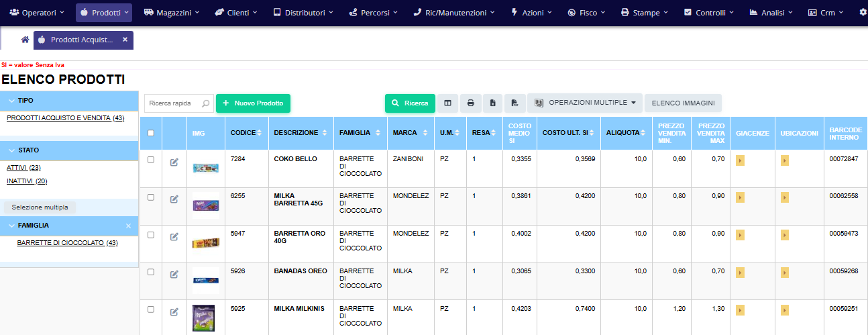Click the Nuovo Prodotto button
The height and width of the screenshot is (335, 868).
tap(253, 103)
